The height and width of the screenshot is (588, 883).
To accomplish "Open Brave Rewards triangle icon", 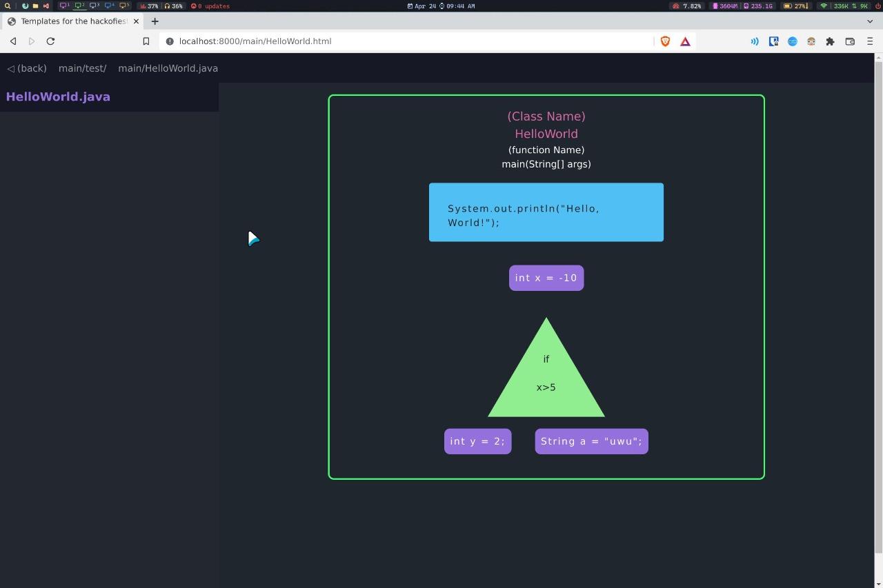I will tap(685, 41).
